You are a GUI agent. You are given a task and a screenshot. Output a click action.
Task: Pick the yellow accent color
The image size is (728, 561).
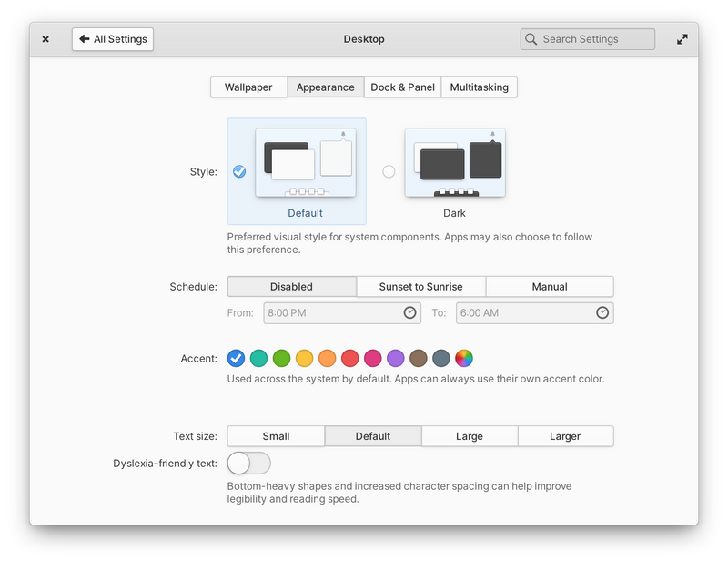pos(304,358)
